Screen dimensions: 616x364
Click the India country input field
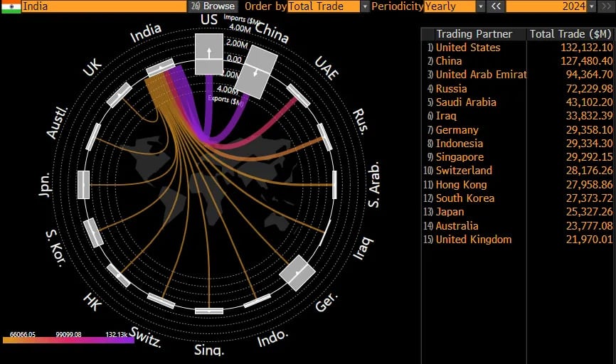pyautogui.click(x=103, y=6)
